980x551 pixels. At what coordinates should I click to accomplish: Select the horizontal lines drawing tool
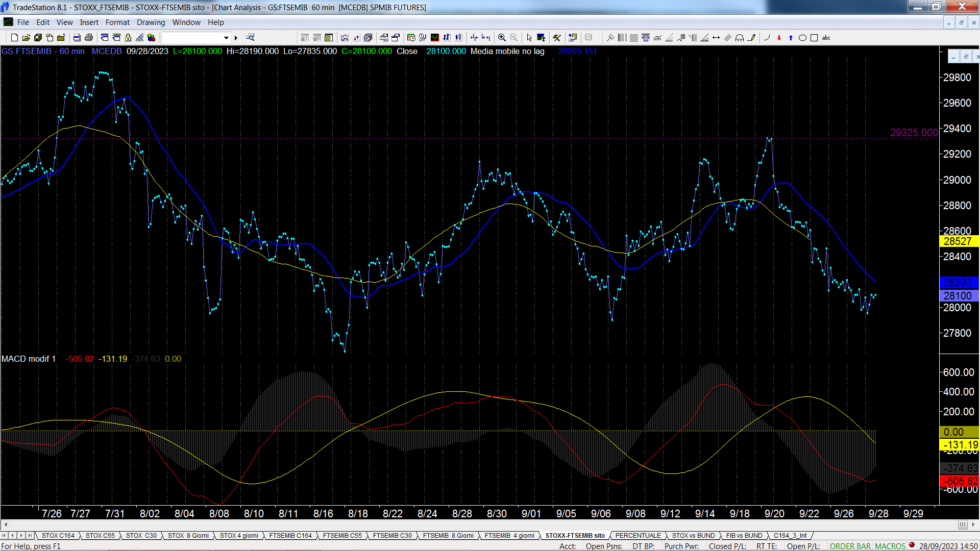pyautogui.click(x=634, y=37)
